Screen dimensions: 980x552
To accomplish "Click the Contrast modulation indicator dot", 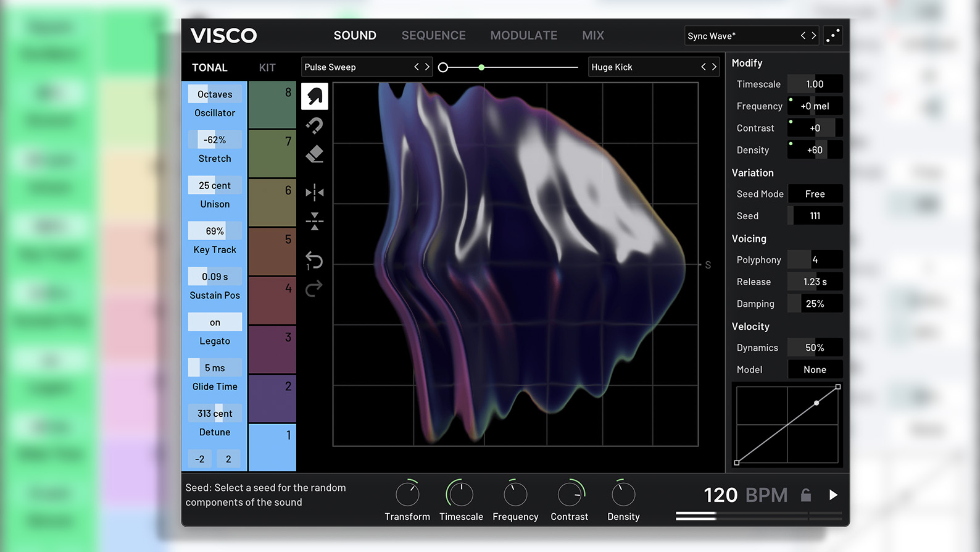I will pos(791,122).
